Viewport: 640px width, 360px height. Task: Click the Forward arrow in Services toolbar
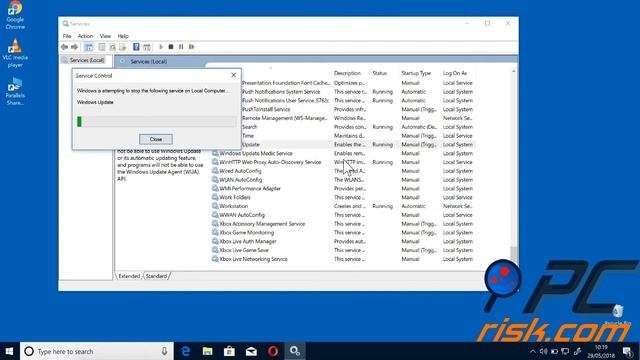coord(74,47)
